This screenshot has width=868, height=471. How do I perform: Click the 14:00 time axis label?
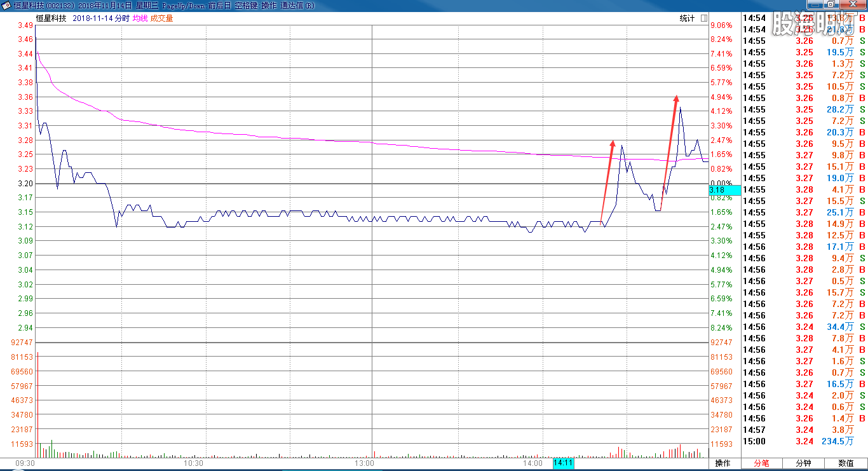point(532,464)
